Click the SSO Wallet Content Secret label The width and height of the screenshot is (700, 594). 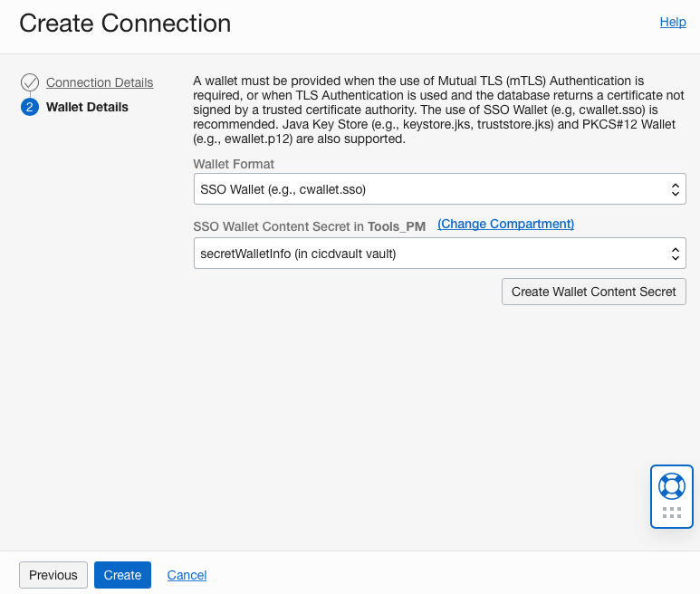(x=279, y=225)
